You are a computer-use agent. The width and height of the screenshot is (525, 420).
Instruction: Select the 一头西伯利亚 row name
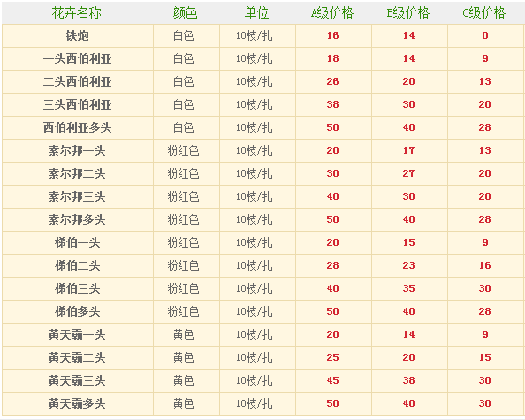78,58
